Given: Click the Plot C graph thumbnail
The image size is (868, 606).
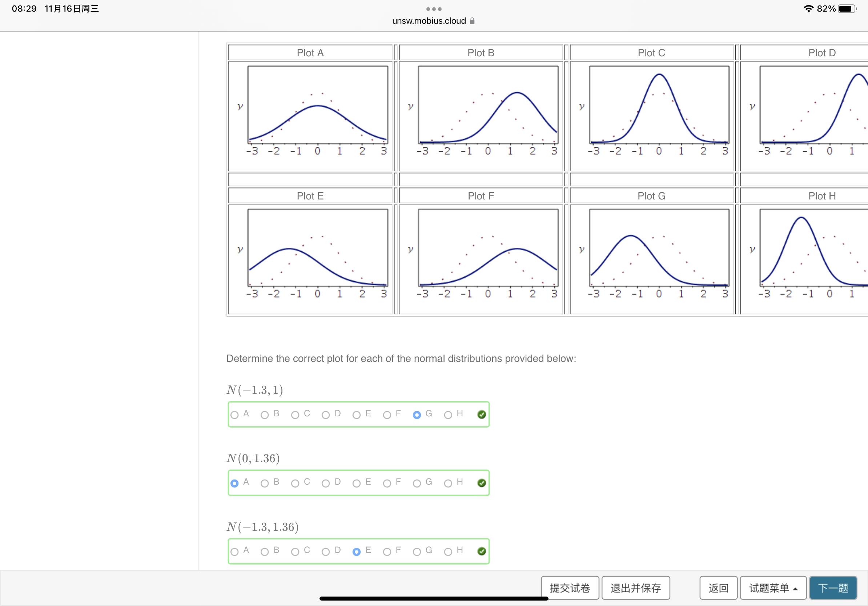Looking at the screenshot, I should (651, 113).
